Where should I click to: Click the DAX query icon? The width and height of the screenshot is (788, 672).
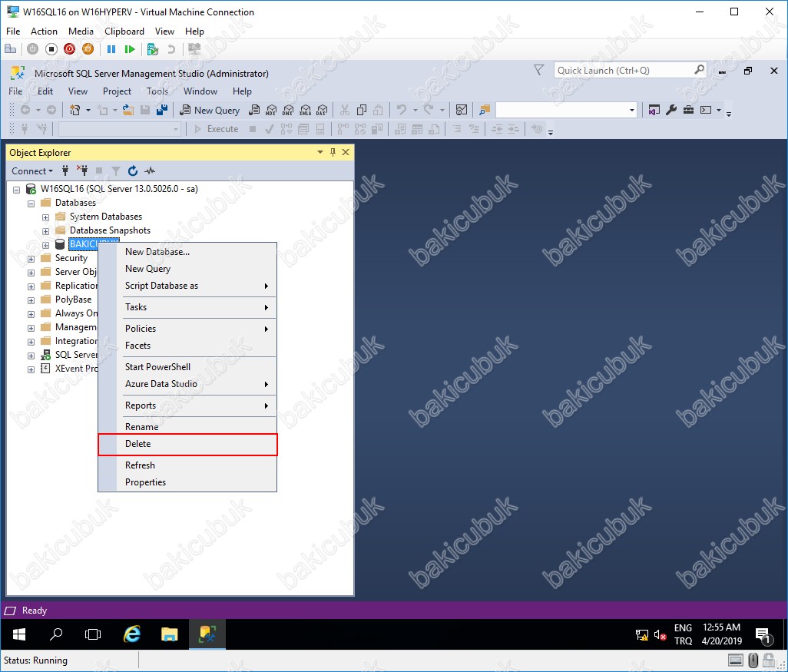(322, 110)
